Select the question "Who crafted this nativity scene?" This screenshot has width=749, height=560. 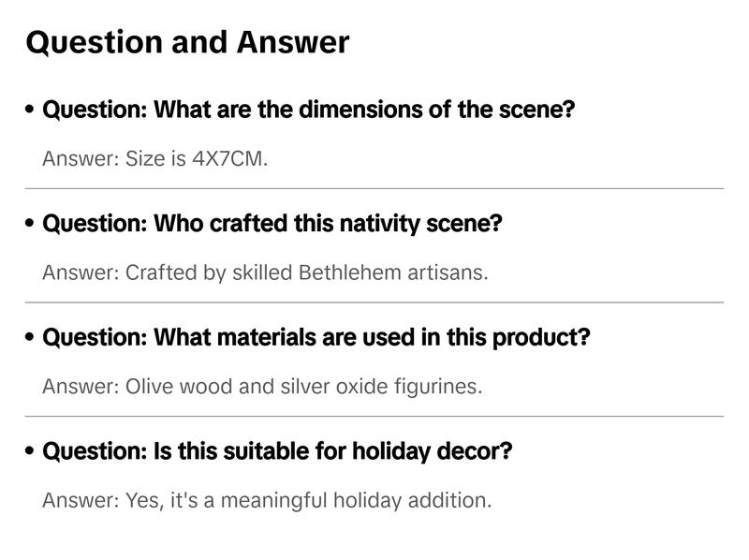pos(272,224)
